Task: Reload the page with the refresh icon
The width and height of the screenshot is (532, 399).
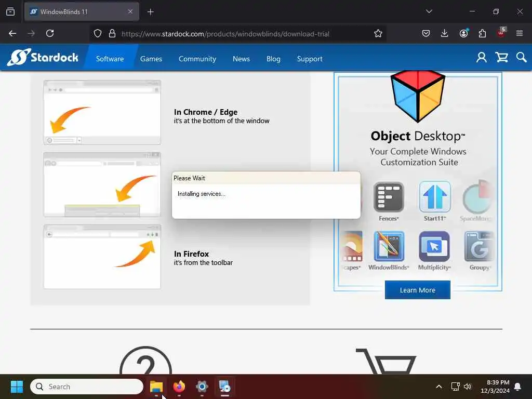Action: [50, 33]
